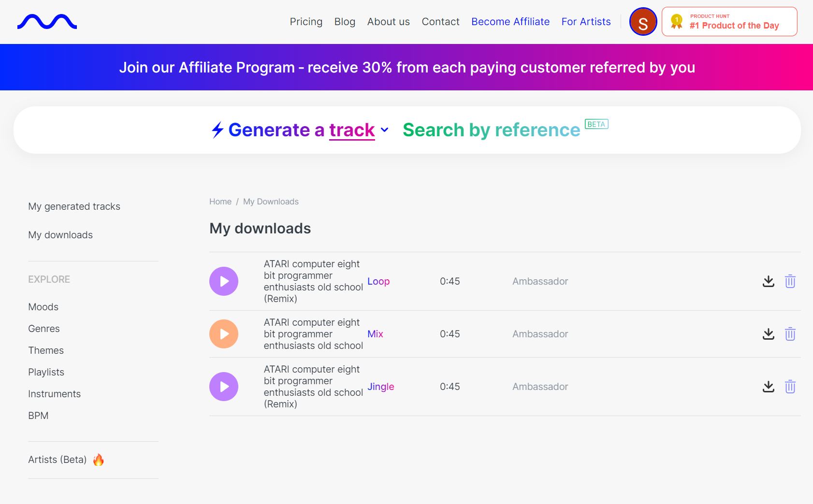Go to Become Affiliate page
The image size is (813, 504).
[x=510, y=22]
